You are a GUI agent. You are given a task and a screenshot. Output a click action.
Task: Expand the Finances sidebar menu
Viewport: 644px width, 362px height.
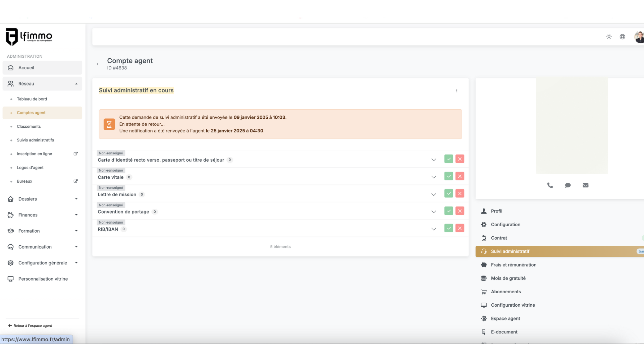pyautogui.click(x=42, y=215)
